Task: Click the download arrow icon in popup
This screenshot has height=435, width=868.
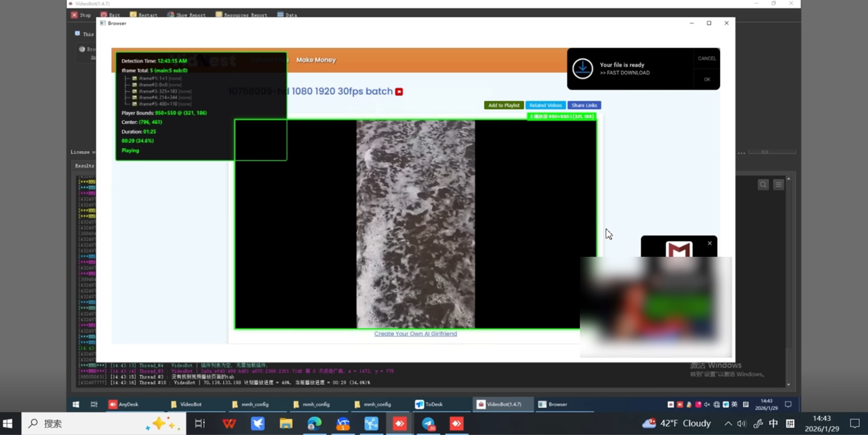Action: click(x=583, y=68)
